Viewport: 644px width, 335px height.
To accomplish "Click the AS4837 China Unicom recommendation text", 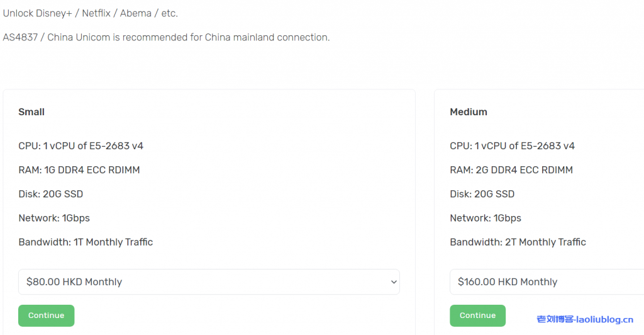I will [166, 37].
